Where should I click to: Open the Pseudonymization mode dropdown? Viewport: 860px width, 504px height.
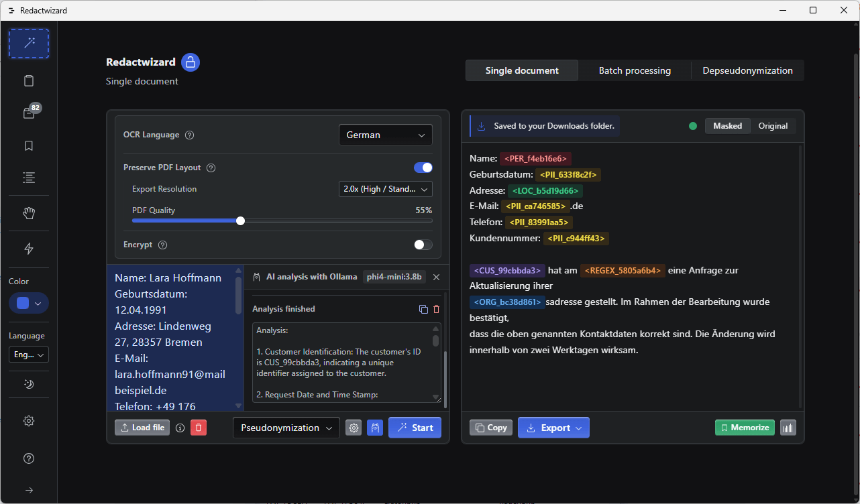pos(286,428)
